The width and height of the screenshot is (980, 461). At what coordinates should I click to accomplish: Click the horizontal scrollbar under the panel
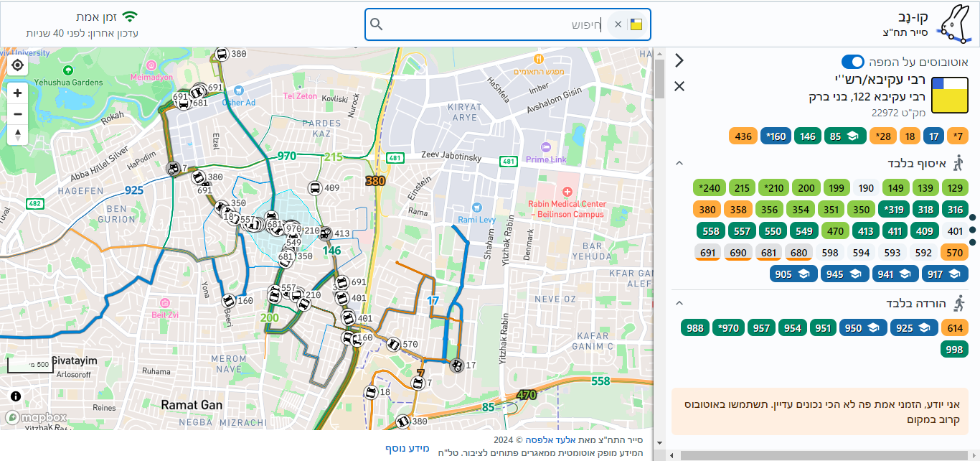click(824, 455)
